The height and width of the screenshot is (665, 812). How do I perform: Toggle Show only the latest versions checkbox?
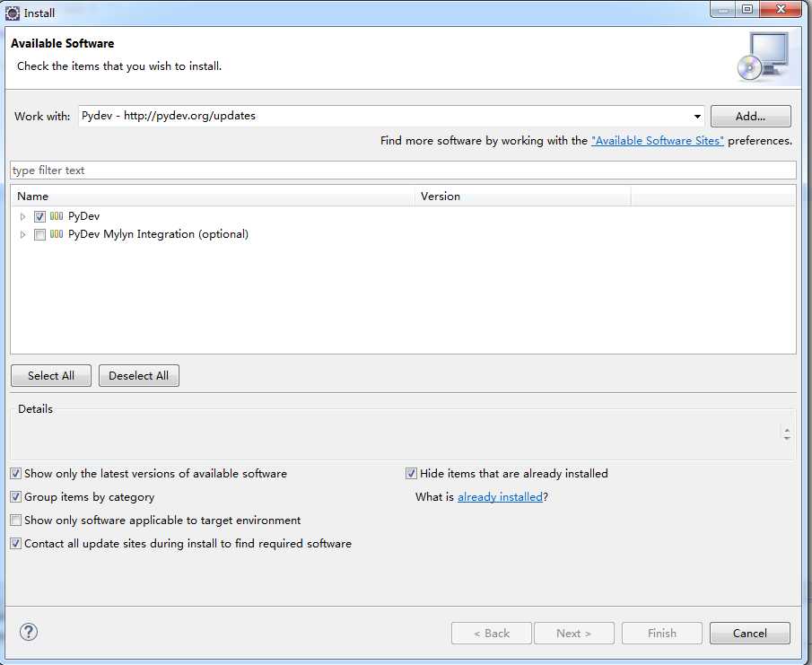[x=16, y=473]
